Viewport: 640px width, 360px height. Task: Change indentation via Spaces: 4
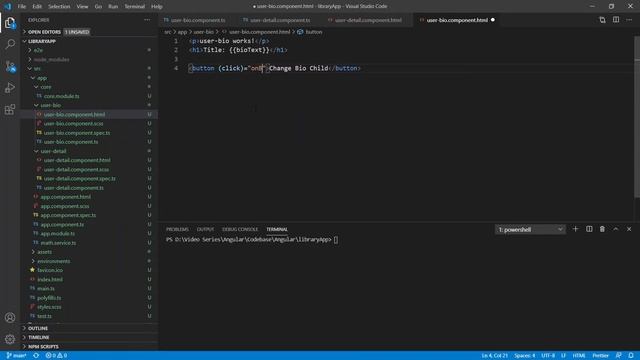click(524, 356)
